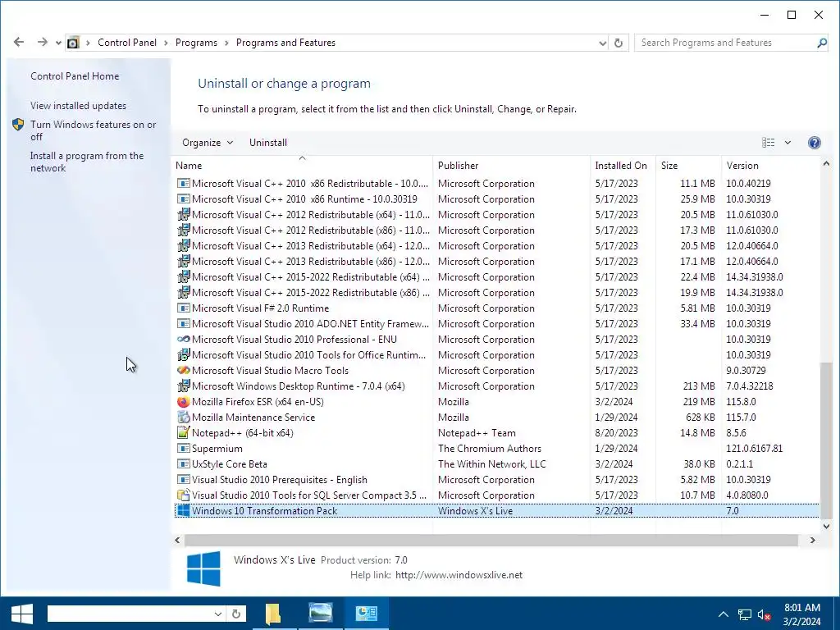Click the change view layout icon
This screenshot has width=840, height=630.
768,143
